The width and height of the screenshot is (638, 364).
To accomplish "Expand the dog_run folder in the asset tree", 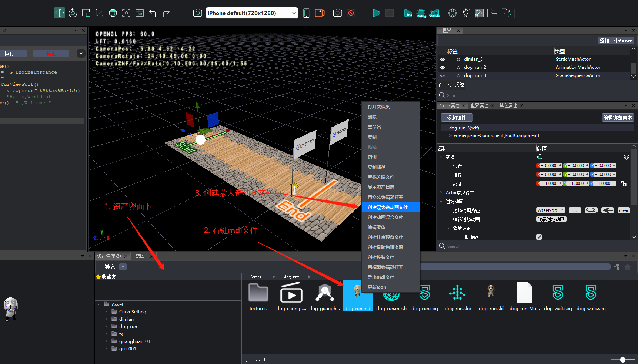I will pos(106,327).
